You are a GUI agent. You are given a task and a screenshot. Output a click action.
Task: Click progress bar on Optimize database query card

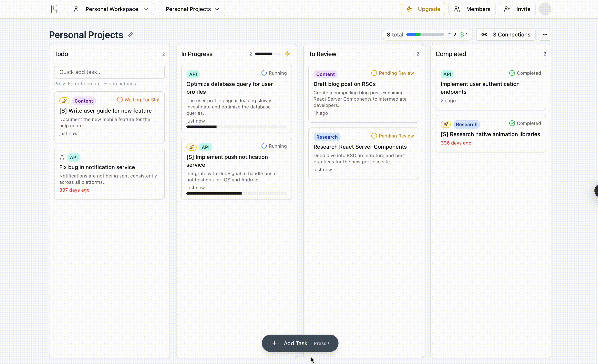(x=236, y=127)
